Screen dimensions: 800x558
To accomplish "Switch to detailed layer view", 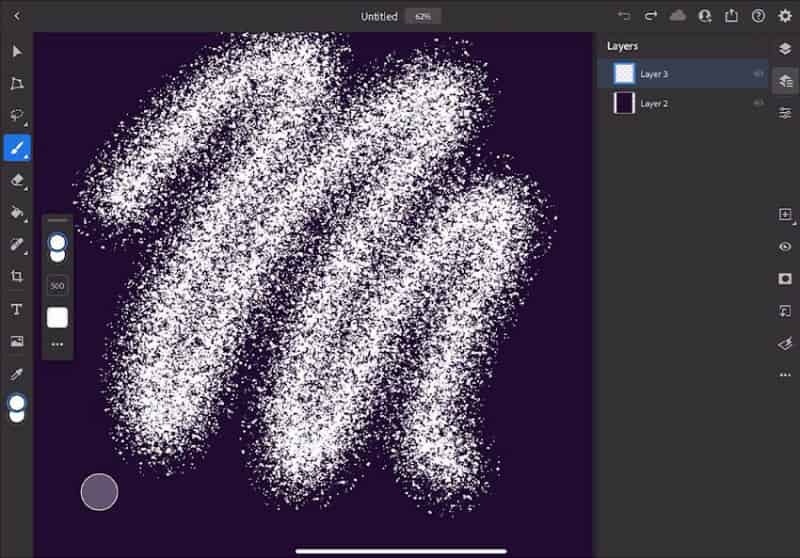I will point(785,81).
